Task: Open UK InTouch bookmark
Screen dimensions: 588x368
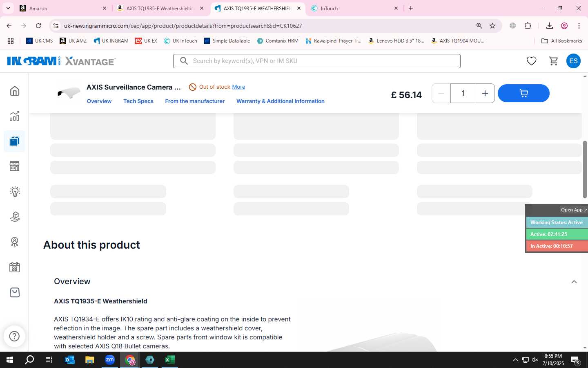Action: pyautogui.click(x=180, y=41)
